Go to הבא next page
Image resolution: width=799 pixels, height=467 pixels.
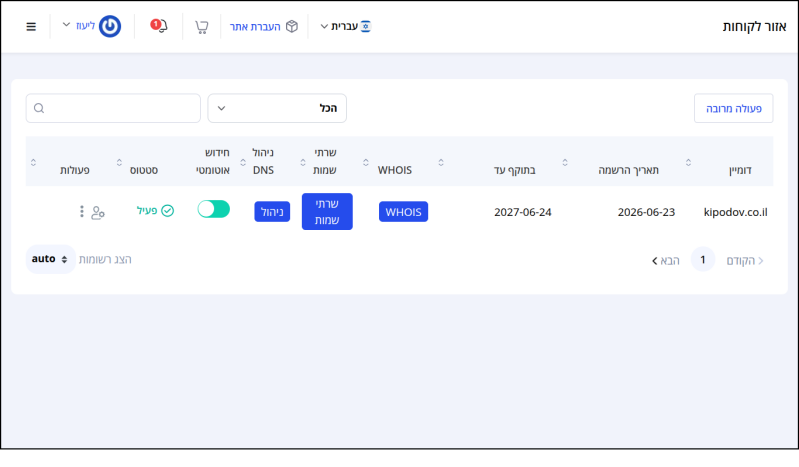665,261
